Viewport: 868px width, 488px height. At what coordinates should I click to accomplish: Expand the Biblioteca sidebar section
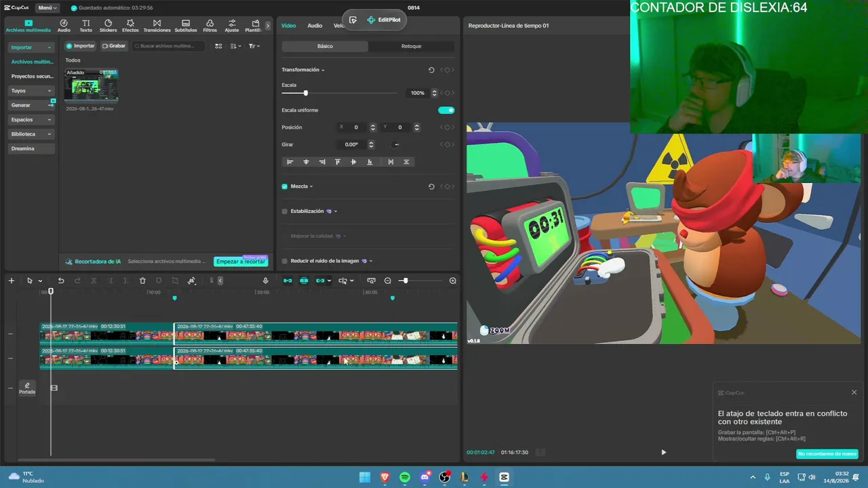point(31,134)
